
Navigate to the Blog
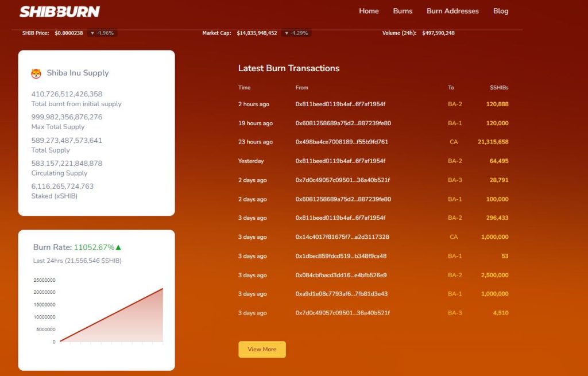pos(501,11)
